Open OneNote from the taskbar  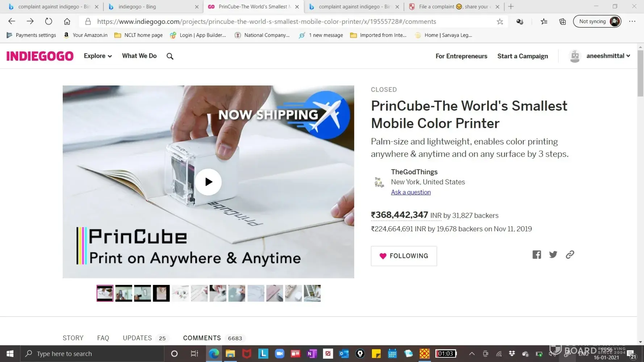tap(312, 354)
